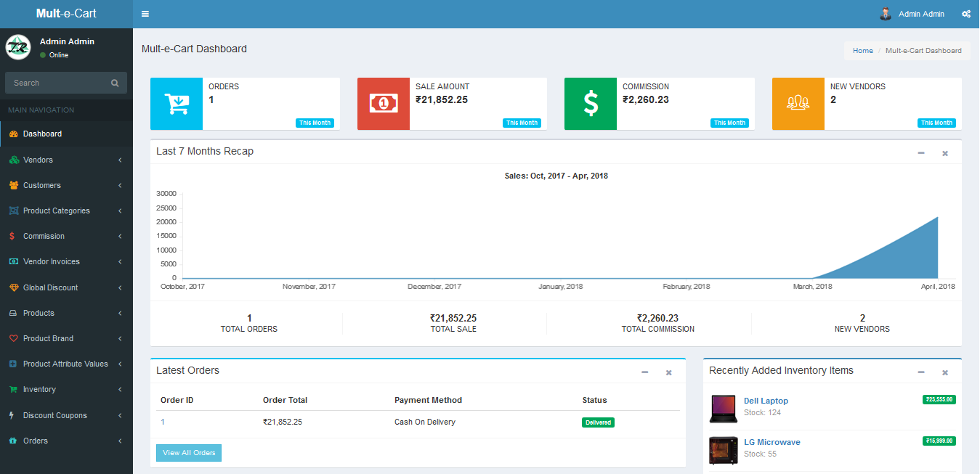Click the green Commission dollar icon

pyautogui.click(x=590, y=104)
